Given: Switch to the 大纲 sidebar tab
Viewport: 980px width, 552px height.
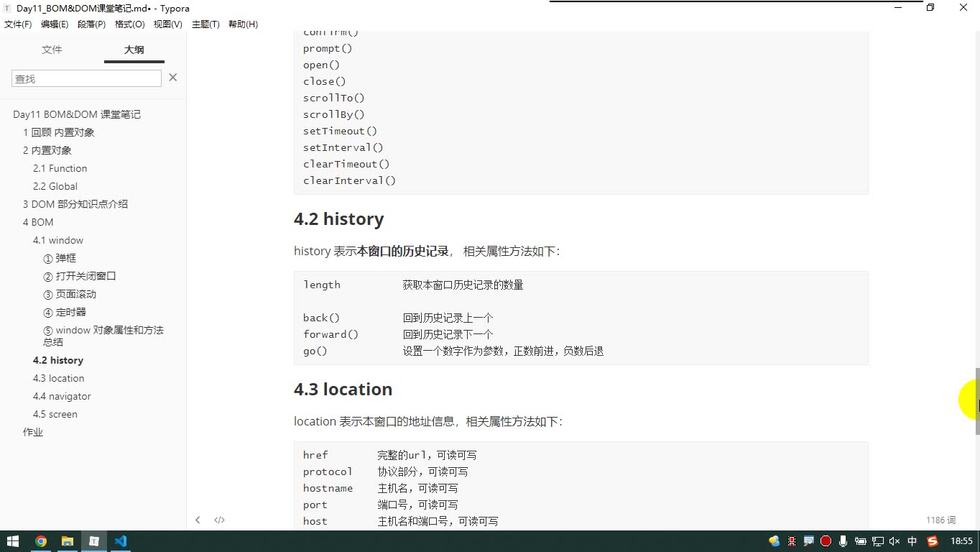Looking at the screenshot, I should pos(134,50).
